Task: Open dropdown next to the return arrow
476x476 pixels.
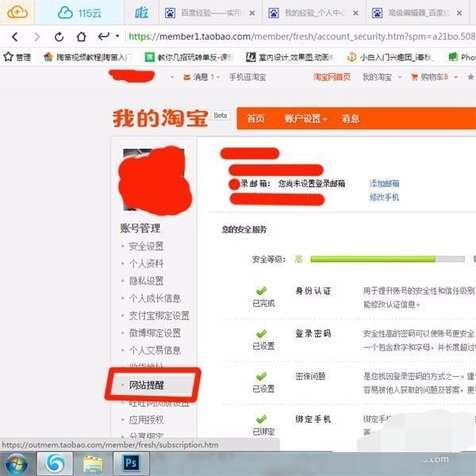Action: pos(117,36)
